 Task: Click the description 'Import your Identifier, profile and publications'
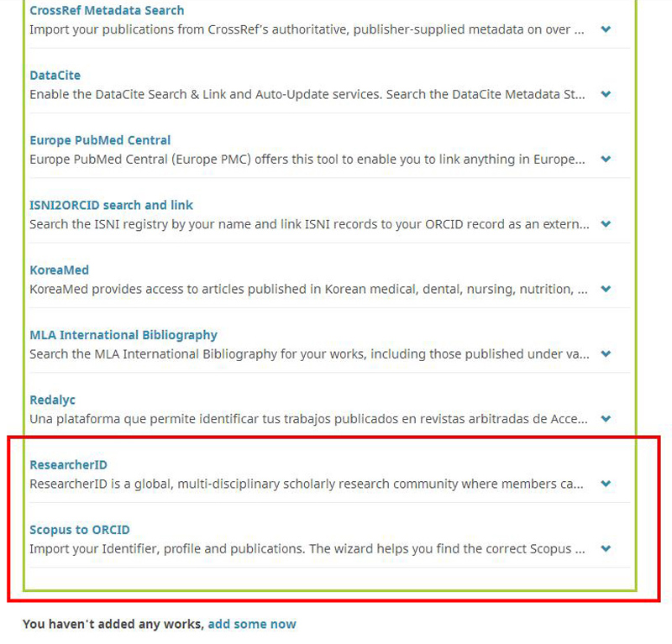[x=166, y=549]
